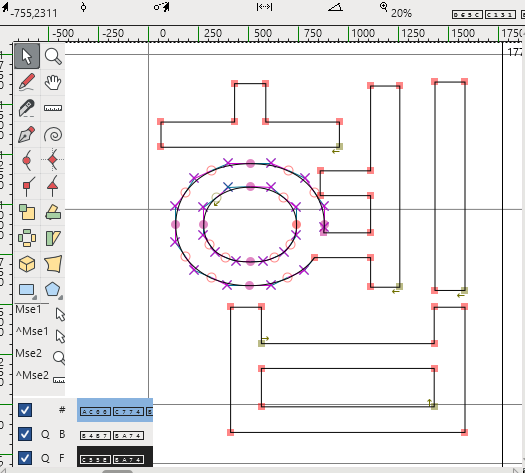Viewport: 525px width, 473px height.
Task: Select the top-left point of the far-right vertical bar
Action: pyautogui.click(x=435, y=82)
